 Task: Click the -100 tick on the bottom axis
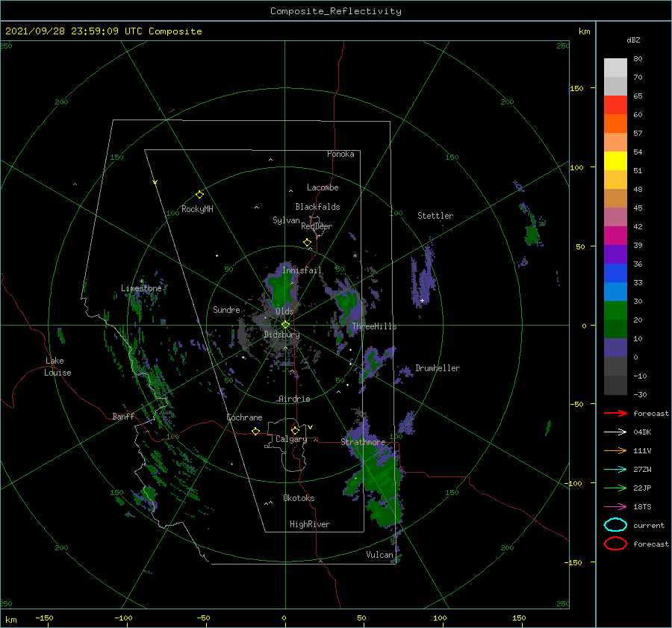tap(123, 618)
